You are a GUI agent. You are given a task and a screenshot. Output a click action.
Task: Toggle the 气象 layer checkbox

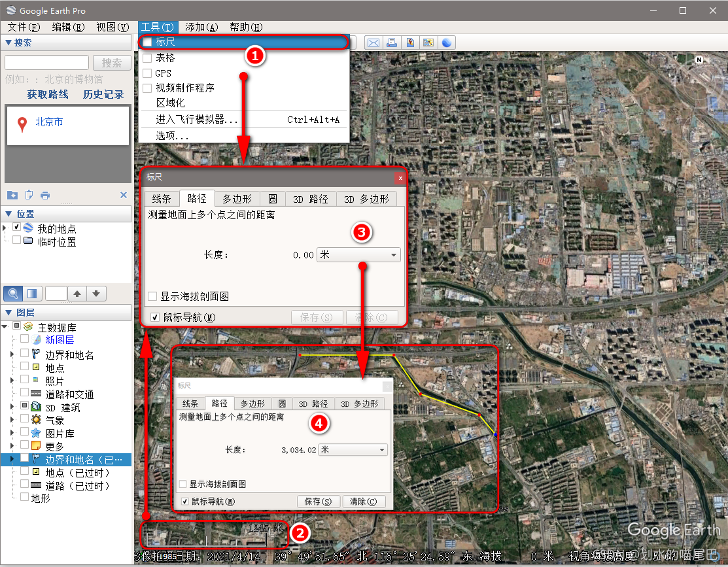[25, 419]
